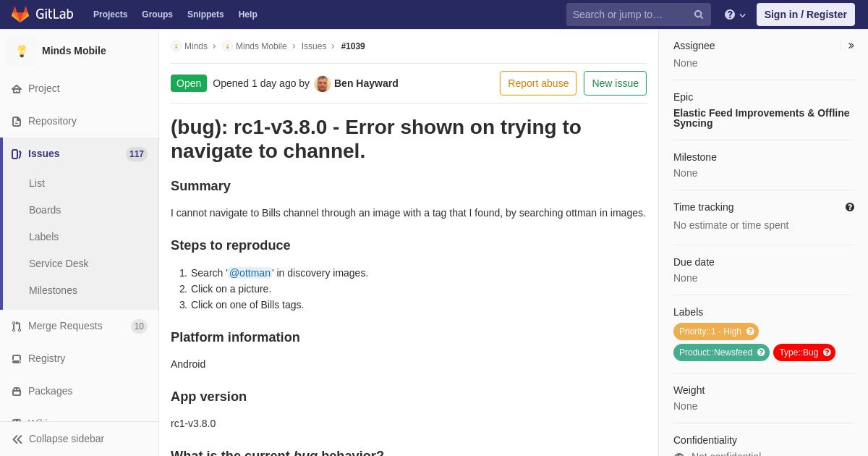Open the Help link in navbar
This screenshot has width=868, height=456.
click(x=248, y=14)
